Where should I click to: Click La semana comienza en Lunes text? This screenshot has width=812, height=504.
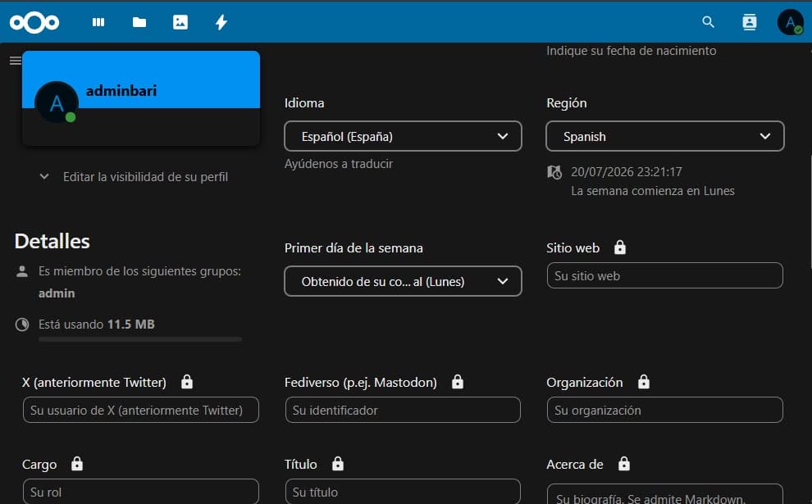653,191
